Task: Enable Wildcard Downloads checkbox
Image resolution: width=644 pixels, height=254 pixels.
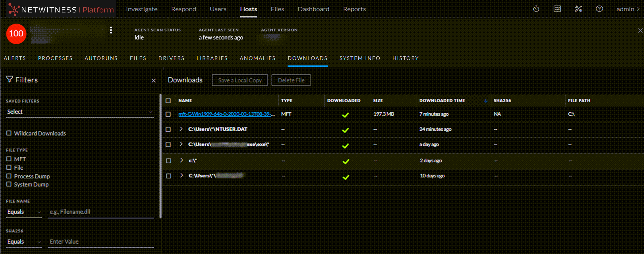Action: point(9,133)
